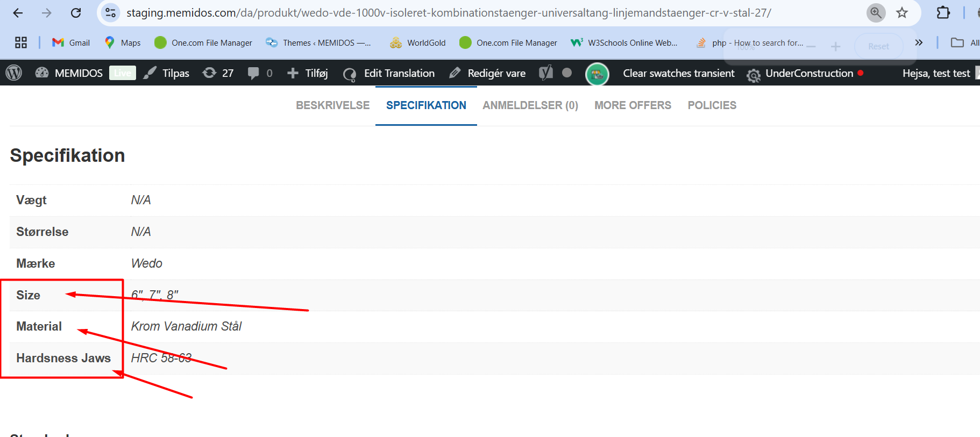Image resolution: width=980 pixels, height=437 pixels.
Task: Open the WorldGold bookmark
Action: tap(417, 42)
